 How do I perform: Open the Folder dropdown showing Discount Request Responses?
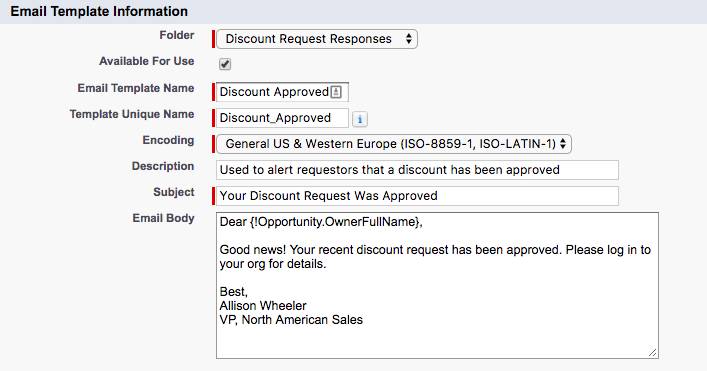pos(317,39)
